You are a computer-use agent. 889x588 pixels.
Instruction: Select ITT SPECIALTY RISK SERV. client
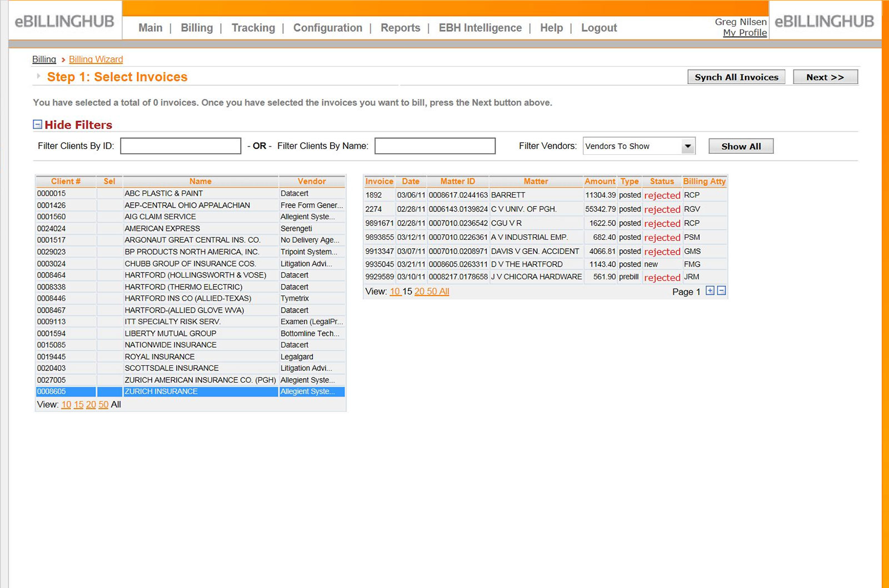[x=190, y=321]
